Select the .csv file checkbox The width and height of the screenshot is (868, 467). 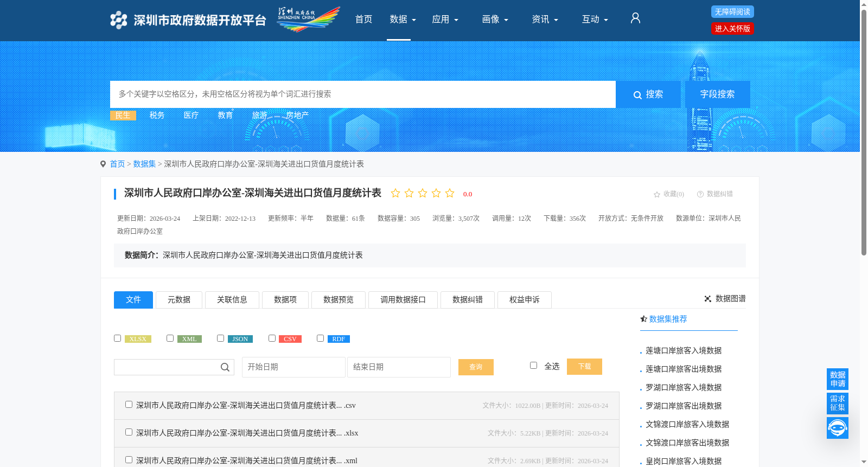tap(129, 405)
